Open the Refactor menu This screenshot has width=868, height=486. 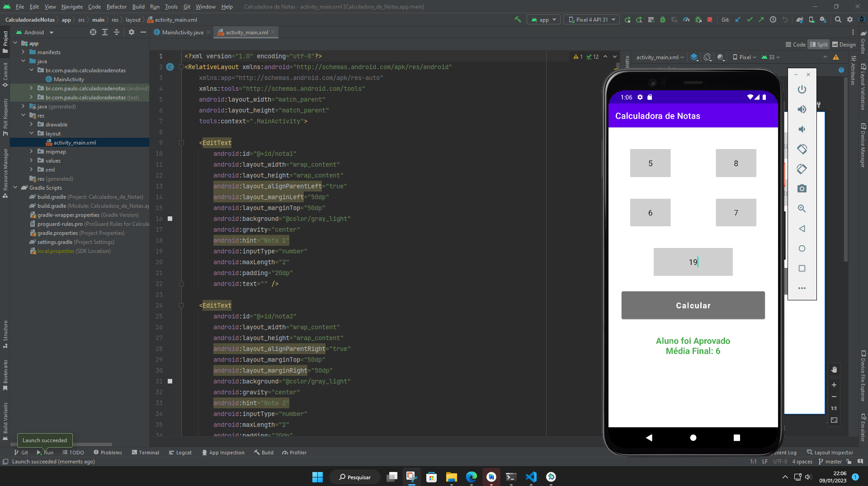coord(116,7)
